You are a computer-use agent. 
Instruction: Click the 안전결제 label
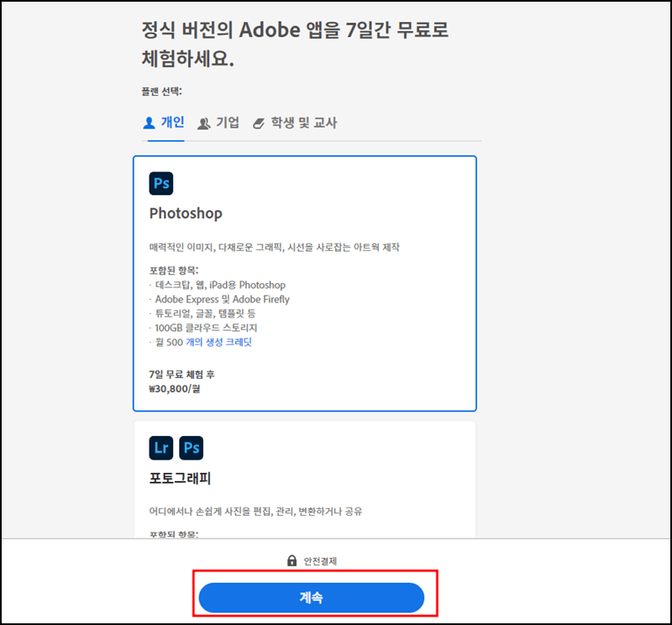click(320, 561)
